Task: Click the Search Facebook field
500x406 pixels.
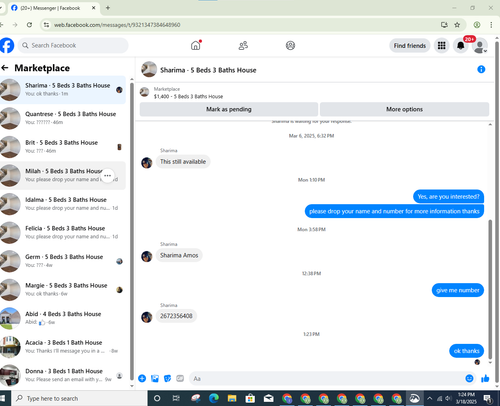Action: pos(73,45)
